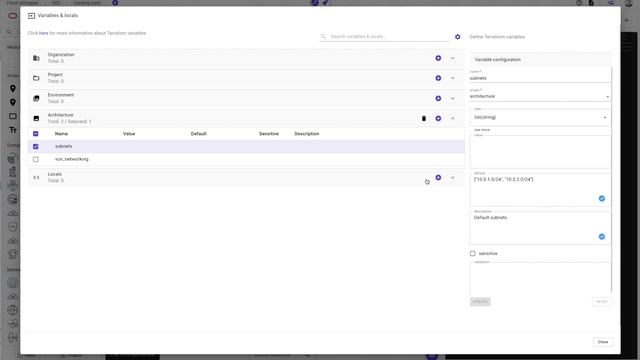Viewport: 640px width, 360px height.
Task: Delete selected Architecture variables with trash icon
Action: [x=424, y=118]
